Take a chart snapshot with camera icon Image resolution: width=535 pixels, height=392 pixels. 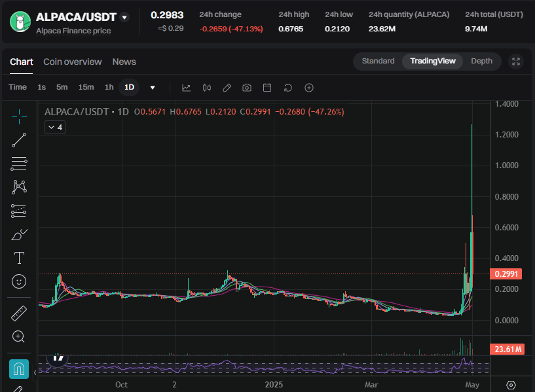point(247,88)
